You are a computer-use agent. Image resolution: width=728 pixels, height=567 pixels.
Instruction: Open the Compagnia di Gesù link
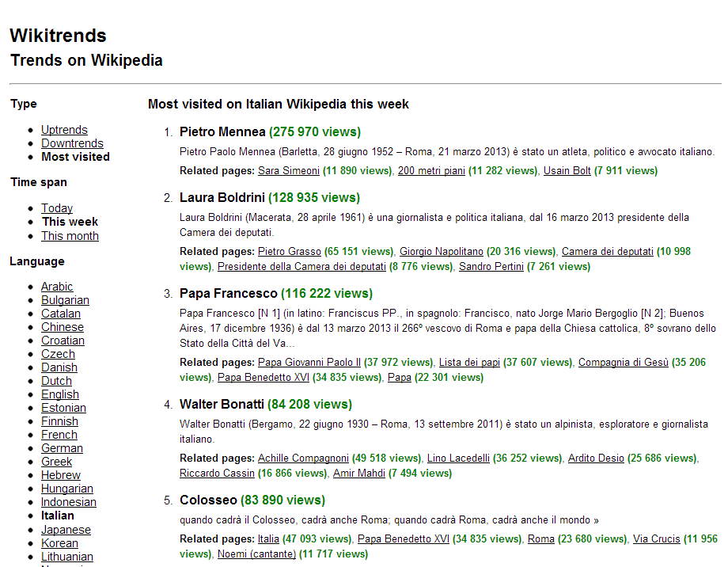pos(623,362)
